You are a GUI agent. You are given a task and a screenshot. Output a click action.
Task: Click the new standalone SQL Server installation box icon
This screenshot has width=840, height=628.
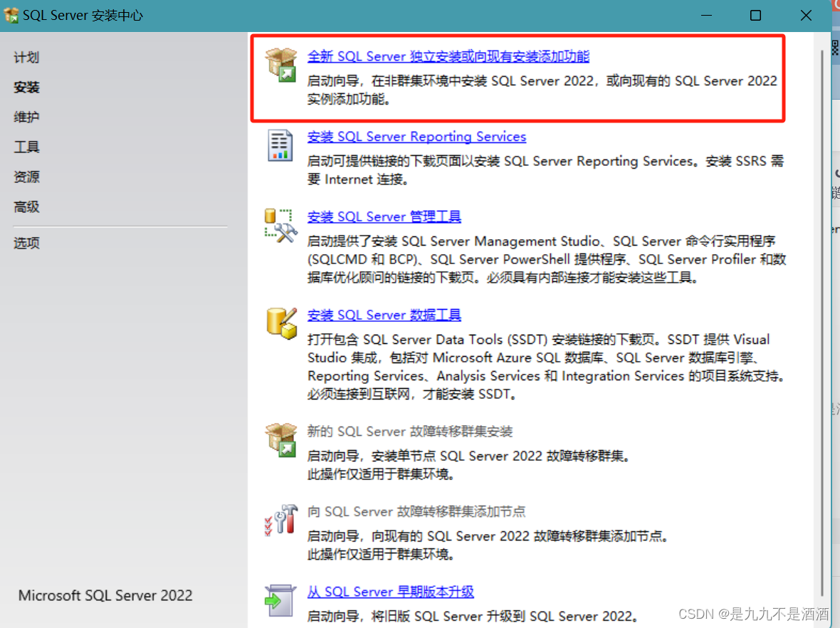[281, 64]
